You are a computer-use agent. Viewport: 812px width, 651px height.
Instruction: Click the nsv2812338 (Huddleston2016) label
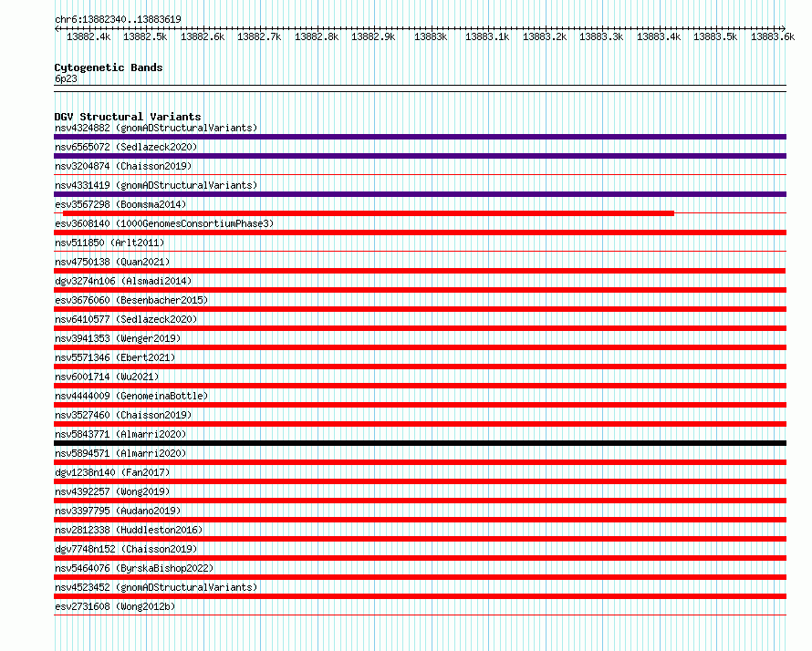point(129,530)
